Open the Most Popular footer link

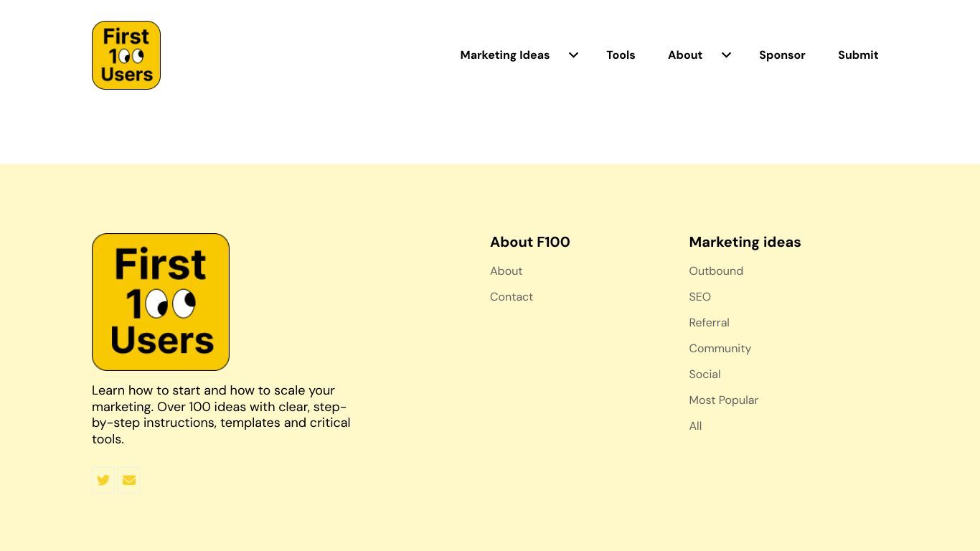(x=724, y=400)
